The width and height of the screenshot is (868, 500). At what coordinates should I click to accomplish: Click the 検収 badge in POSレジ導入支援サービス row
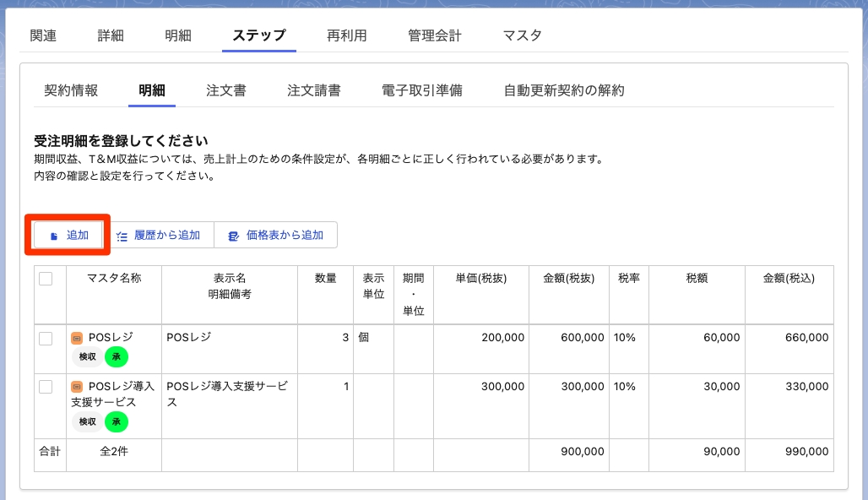pyautogui.click(x=88, y=422)
